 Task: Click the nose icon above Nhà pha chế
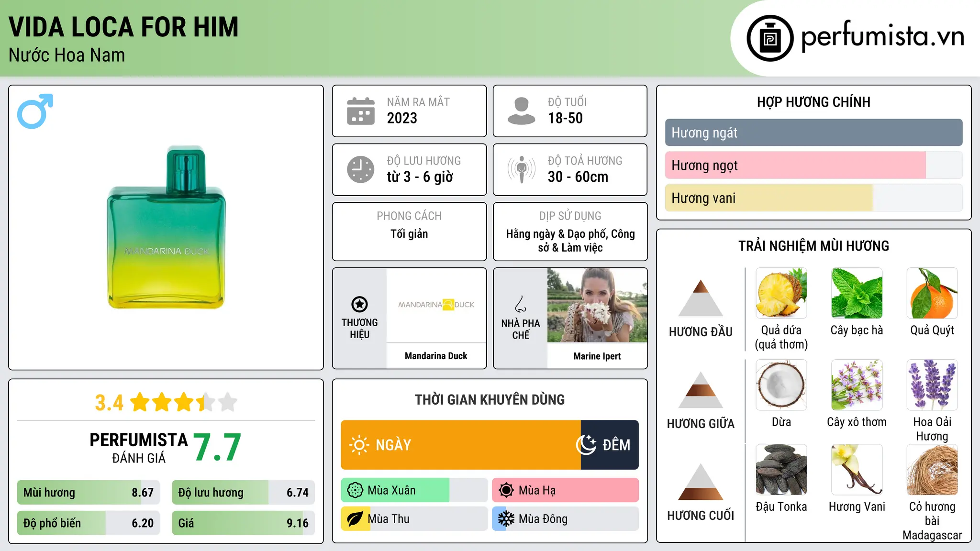point(521,304)
